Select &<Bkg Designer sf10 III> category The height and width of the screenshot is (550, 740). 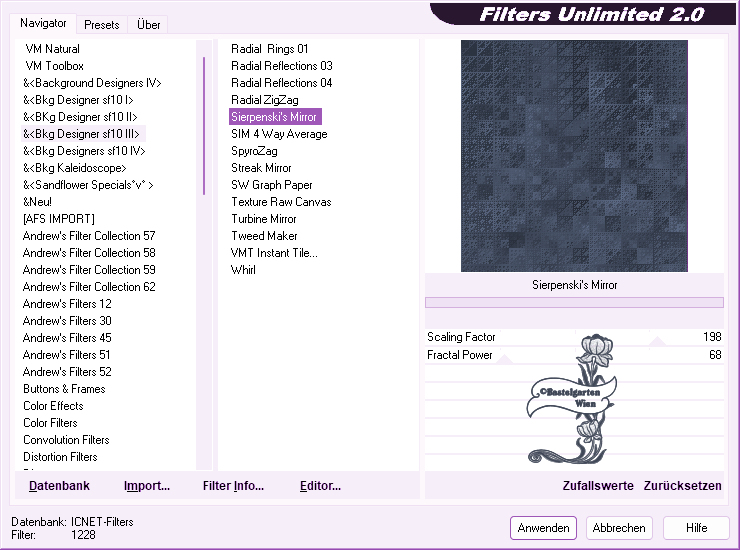pos(81,134)
